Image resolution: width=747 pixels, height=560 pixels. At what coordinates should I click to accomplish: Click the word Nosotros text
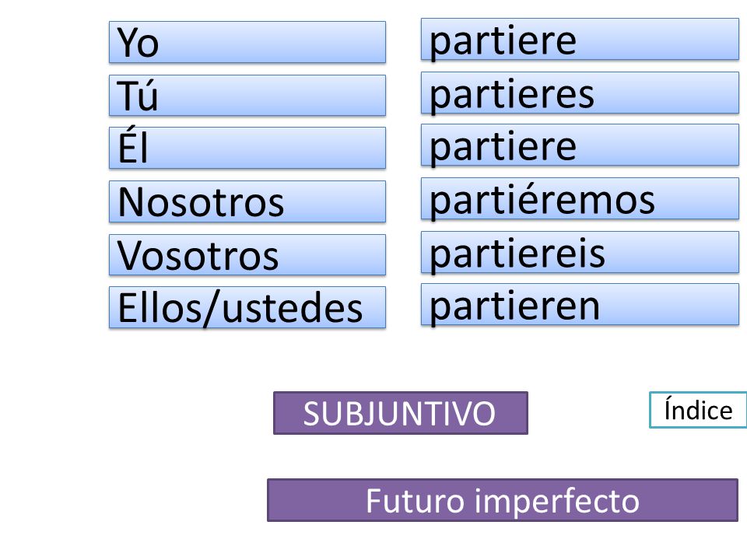201,202
